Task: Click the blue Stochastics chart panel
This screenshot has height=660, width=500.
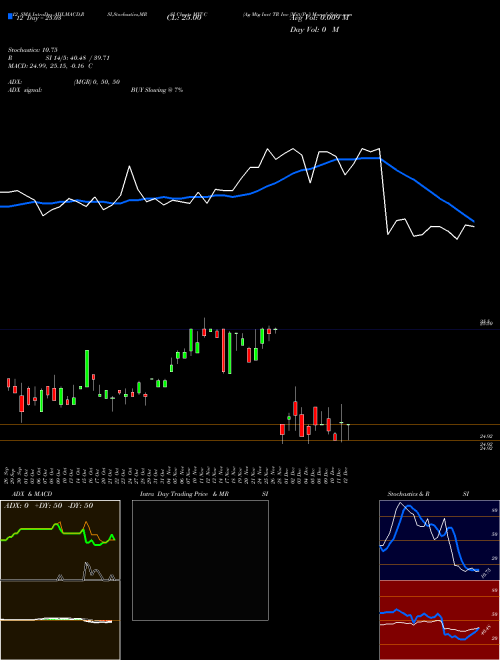Action: click(439, 540)
